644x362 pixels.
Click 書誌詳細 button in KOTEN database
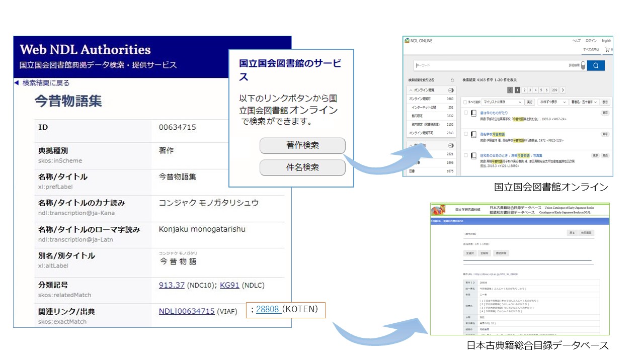coord(501,253)
